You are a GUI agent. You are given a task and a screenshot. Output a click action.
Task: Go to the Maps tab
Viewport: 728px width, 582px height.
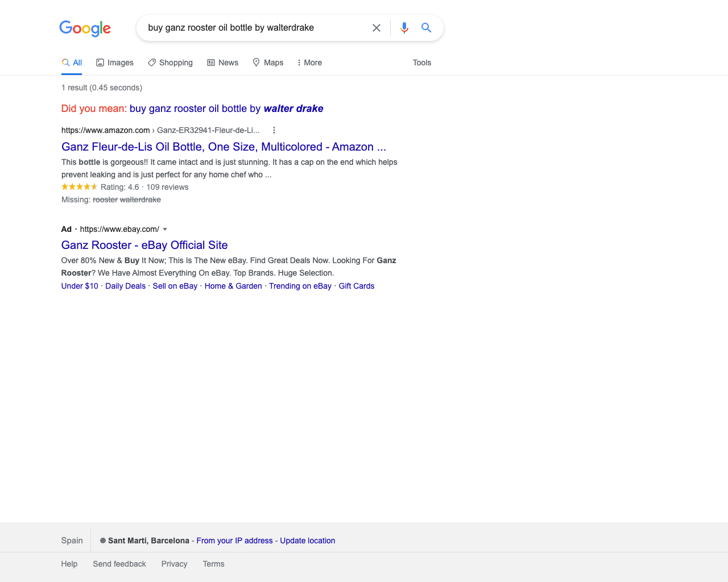[268, 63]
